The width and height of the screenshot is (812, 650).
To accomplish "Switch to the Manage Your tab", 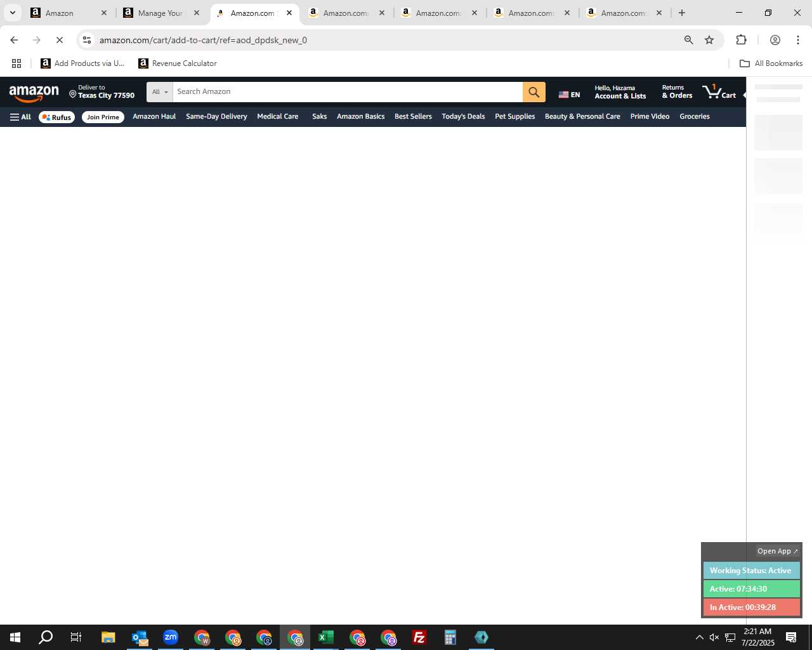I will pyautogui.click(x=161, y=13).
